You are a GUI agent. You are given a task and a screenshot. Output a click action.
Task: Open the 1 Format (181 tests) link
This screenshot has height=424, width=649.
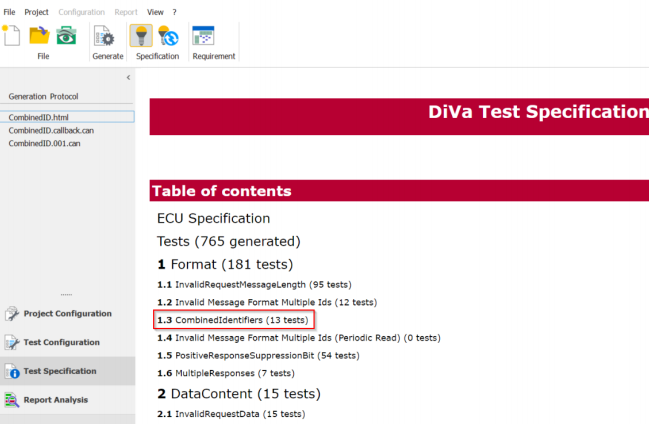click(x=225, y=264)
